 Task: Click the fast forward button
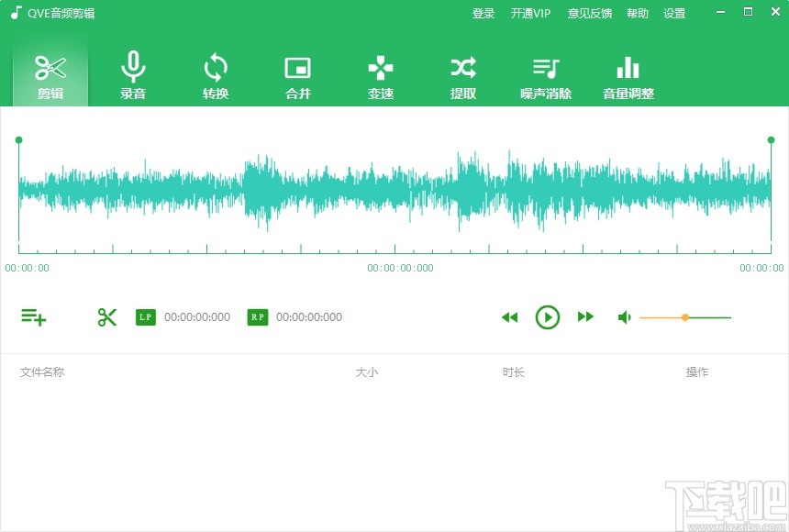pyautogui.click(x=585, y=316)
